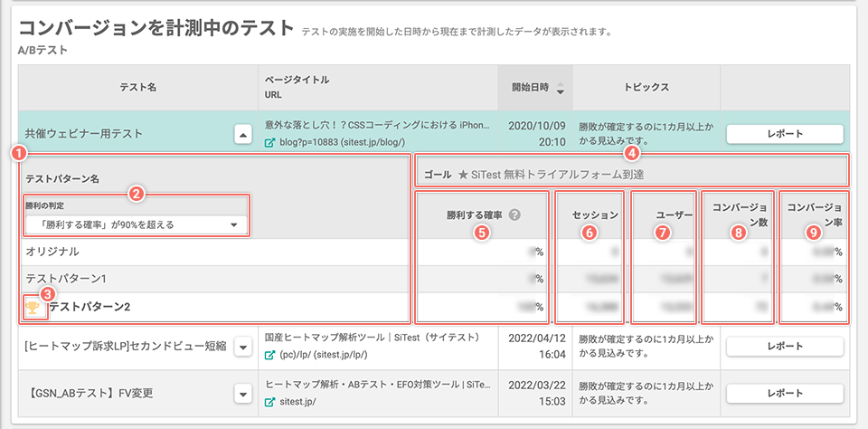The width and height of the screenshot is (868, 429).
Task: Select the テストパターン1 row
Action: coord(215,279)
